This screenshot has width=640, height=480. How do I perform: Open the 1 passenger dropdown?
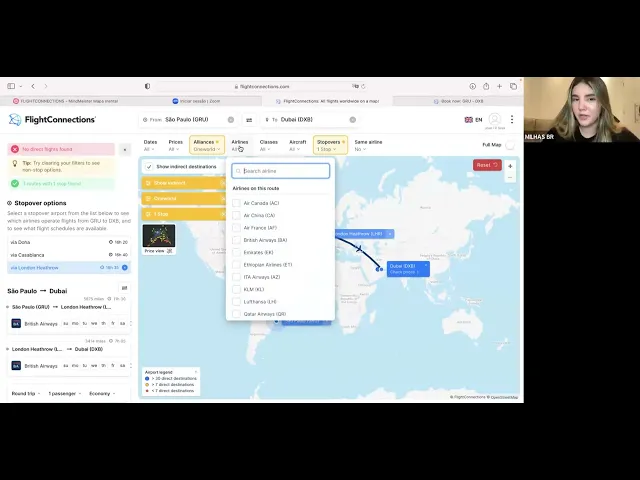pyautogui.click(x=64, y=393)
